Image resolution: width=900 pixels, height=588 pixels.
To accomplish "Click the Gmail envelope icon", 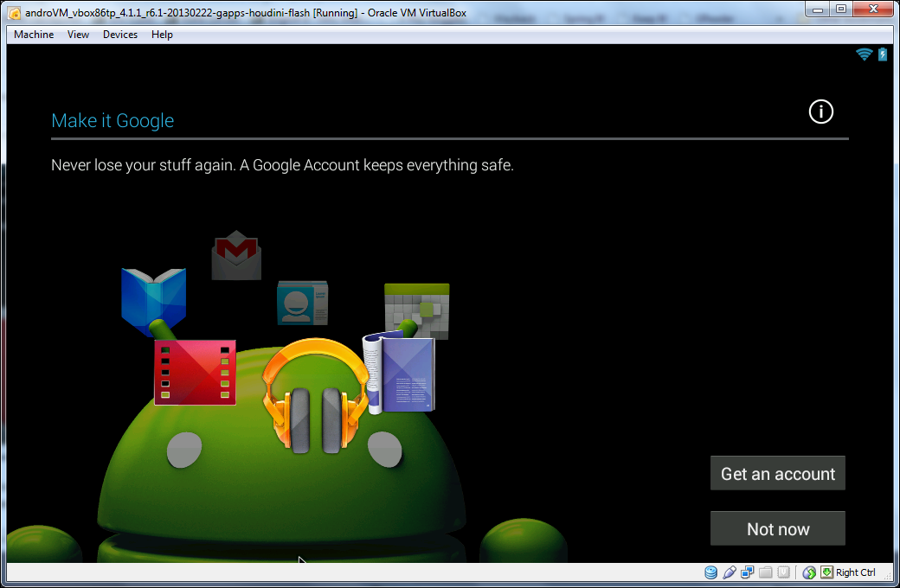I will click(236, 255).
